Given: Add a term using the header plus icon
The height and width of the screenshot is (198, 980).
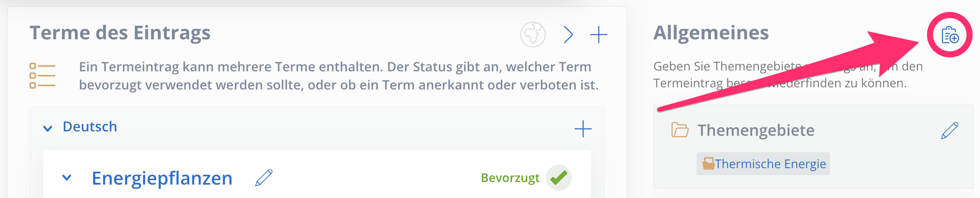Looking at the screenshot, I should pos(599,35).
